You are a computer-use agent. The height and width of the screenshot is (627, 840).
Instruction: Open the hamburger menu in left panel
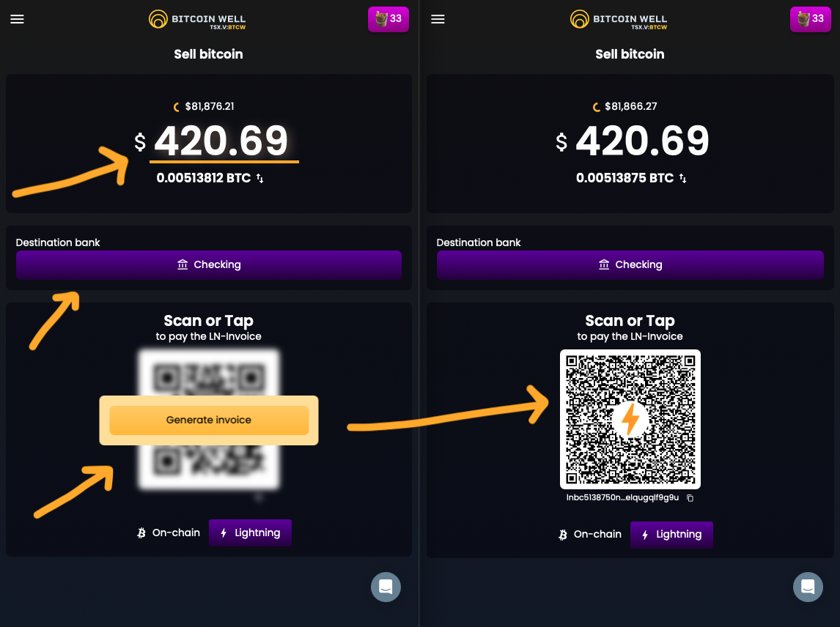click(18, 20)
